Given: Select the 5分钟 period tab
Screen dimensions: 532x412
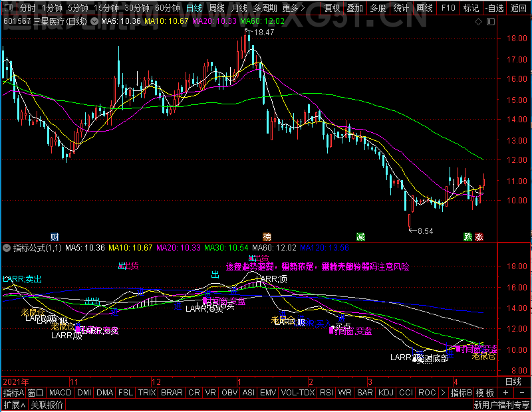Looking at the screenshot, I should [78, 8].
